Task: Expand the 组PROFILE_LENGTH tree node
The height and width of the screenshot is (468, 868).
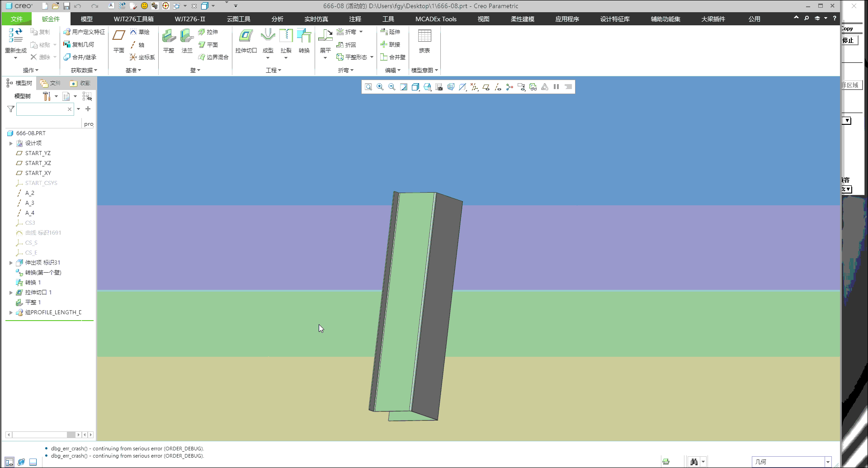Action: (11, 312)
